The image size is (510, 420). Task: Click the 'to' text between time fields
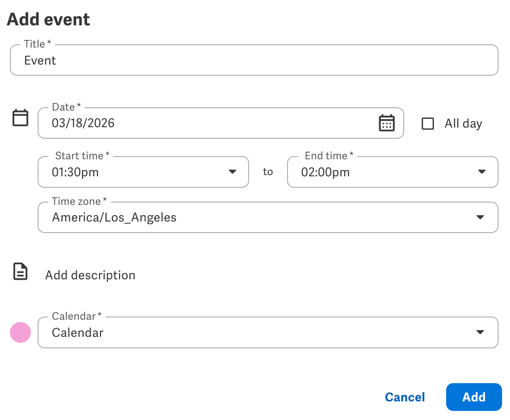268,172
